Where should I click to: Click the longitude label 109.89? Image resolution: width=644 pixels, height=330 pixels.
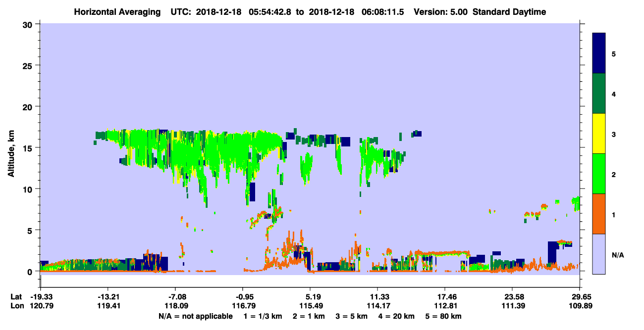579,306
